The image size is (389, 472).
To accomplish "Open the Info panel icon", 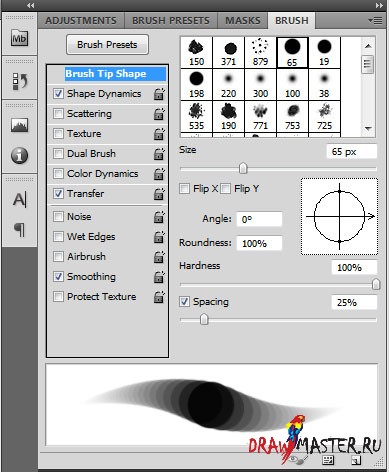I will coord(19,155).
